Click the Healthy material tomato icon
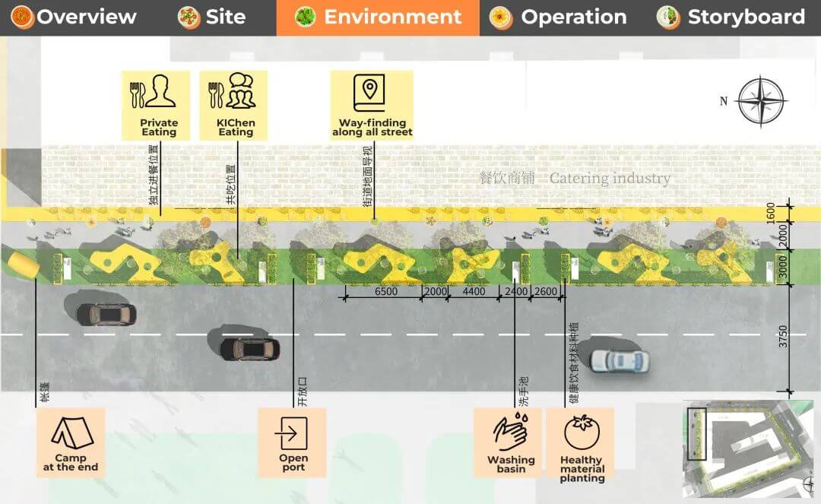821x504 pixels. tap(582, 433)
